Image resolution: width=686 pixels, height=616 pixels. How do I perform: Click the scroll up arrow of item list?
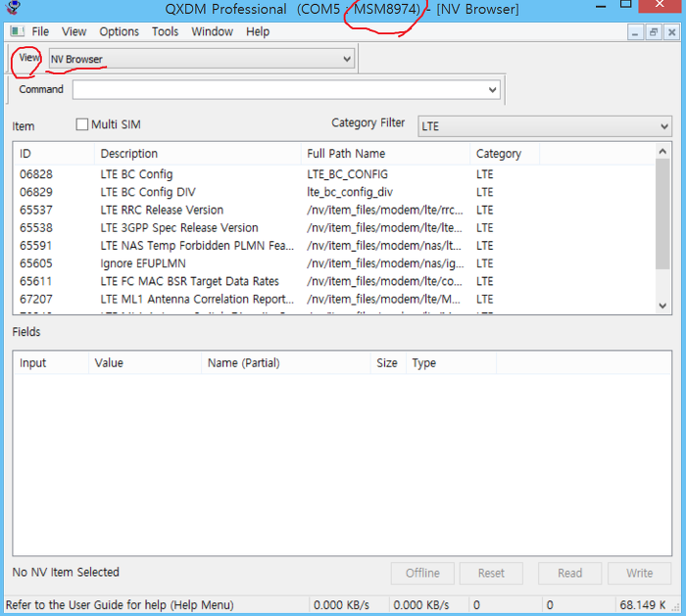[662, 151]
